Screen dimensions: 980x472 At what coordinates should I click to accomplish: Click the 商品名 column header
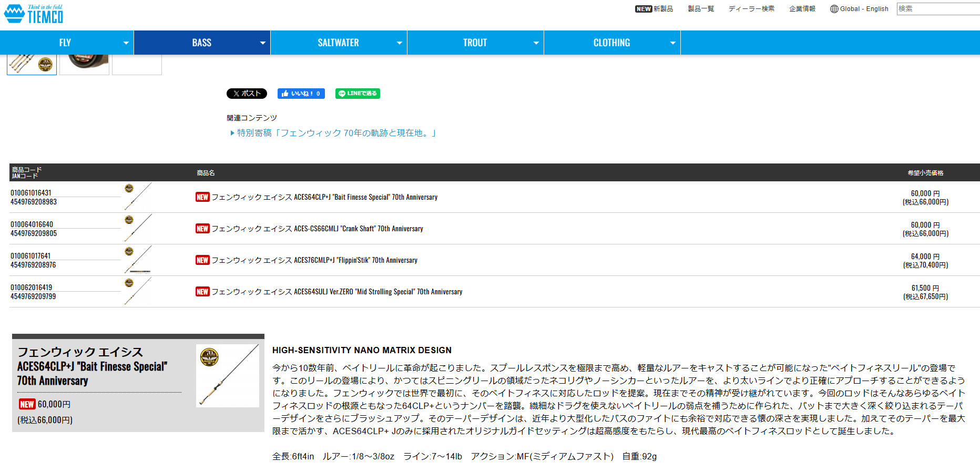(x=206, y=173)
